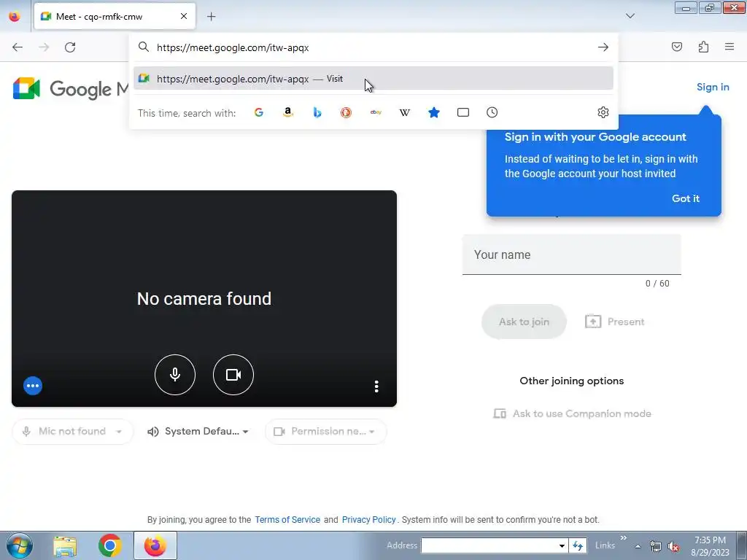747x560 pixels.
Task: Search this time with Bing
Action: coord(317,112)
